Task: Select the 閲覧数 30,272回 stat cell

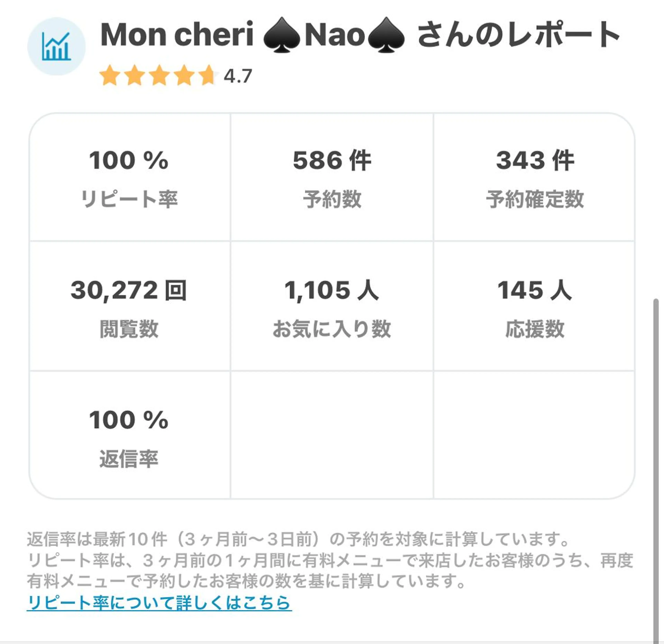Action: click(129, 307)
